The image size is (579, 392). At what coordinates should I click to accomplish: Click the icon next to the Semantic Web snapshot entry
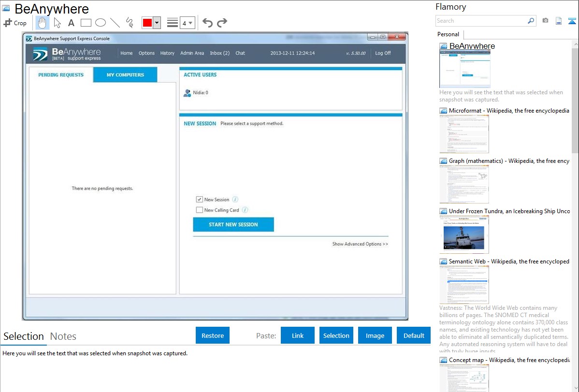pos(443,261)
